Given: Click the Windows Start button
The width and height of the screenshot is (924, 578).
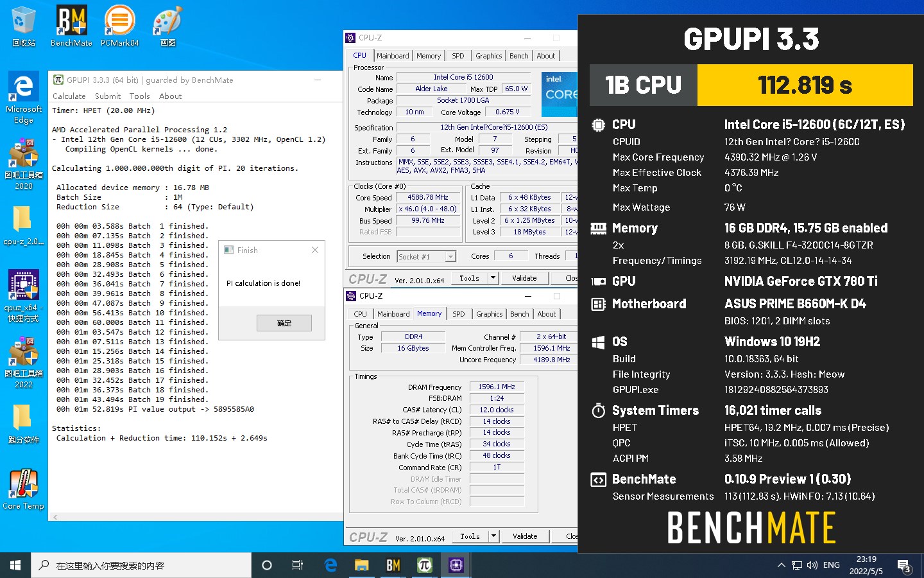Looking at the screenshot, I should [x=15, y=565].
